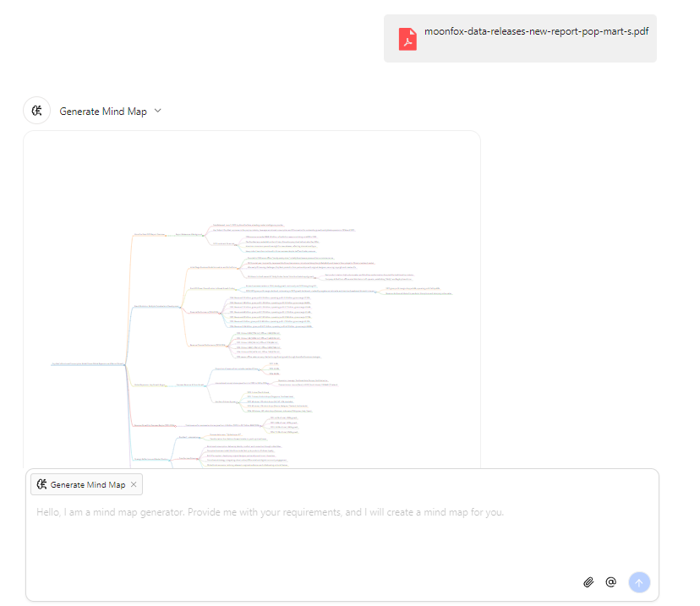
Task: Open the moonfox-data-releases PDF attachment
Action: tap(536, 33)
